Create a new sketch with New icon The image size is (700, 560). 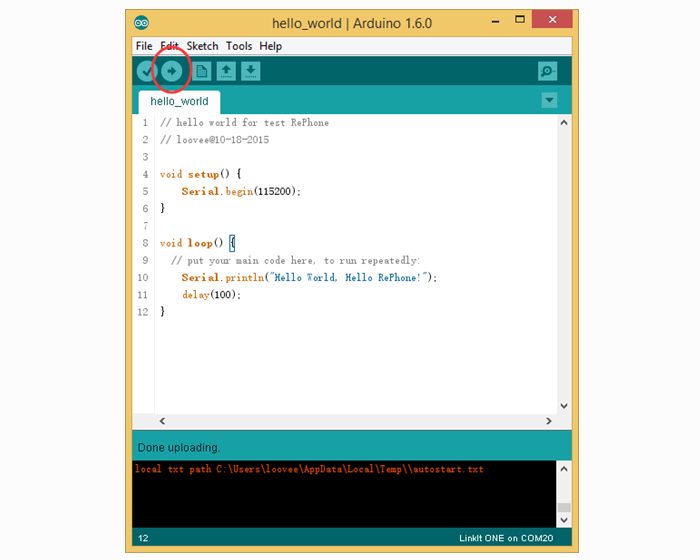coord(202,71)
